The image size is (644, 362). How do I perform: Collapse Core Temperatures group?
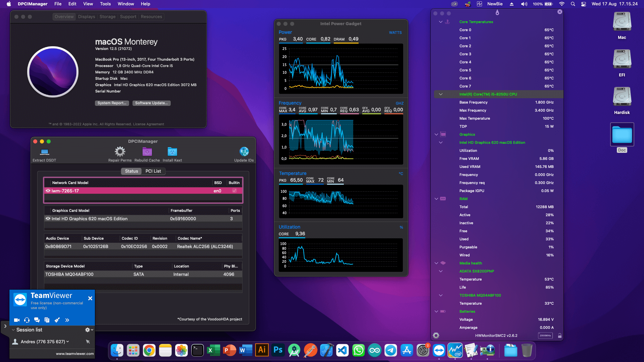pyautogui.click(x=441, y=22)
